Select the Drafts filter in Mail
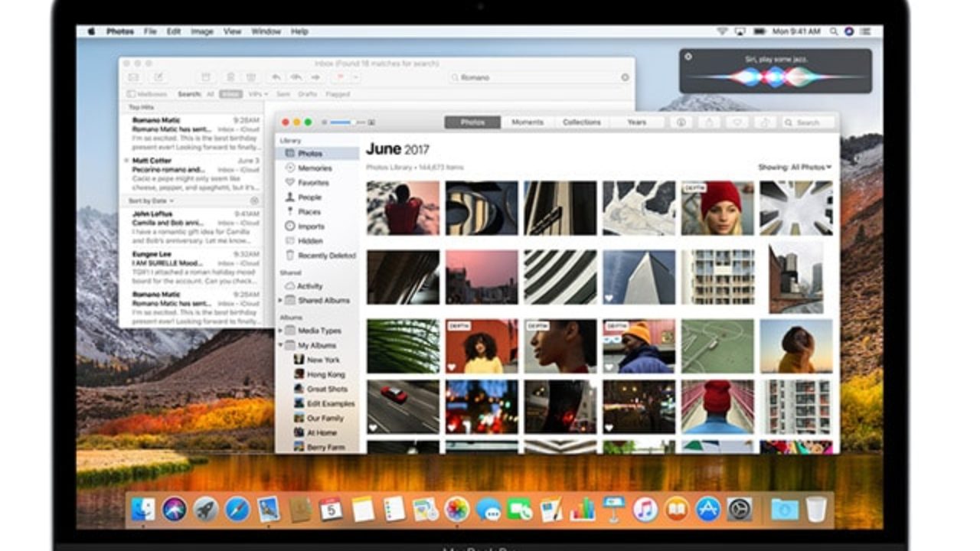This screenshot has width=980, height=551. (307, 94)
